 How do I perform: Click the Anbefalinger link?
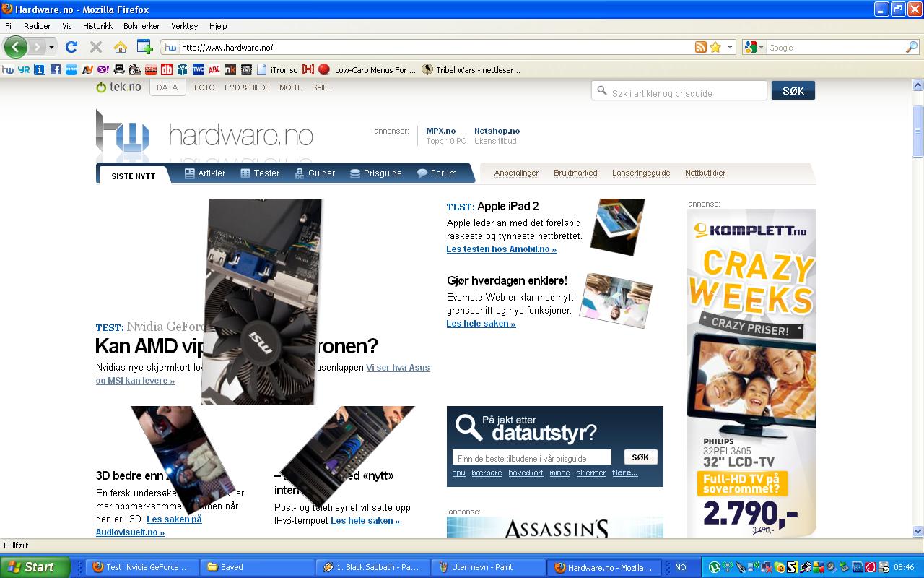[516, 173]
